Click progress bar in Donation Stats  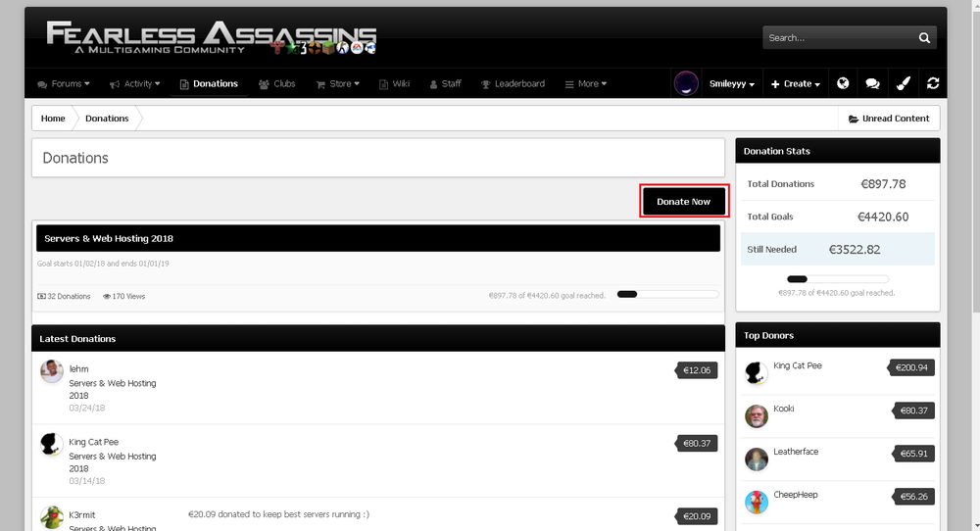tap(838, 278)
